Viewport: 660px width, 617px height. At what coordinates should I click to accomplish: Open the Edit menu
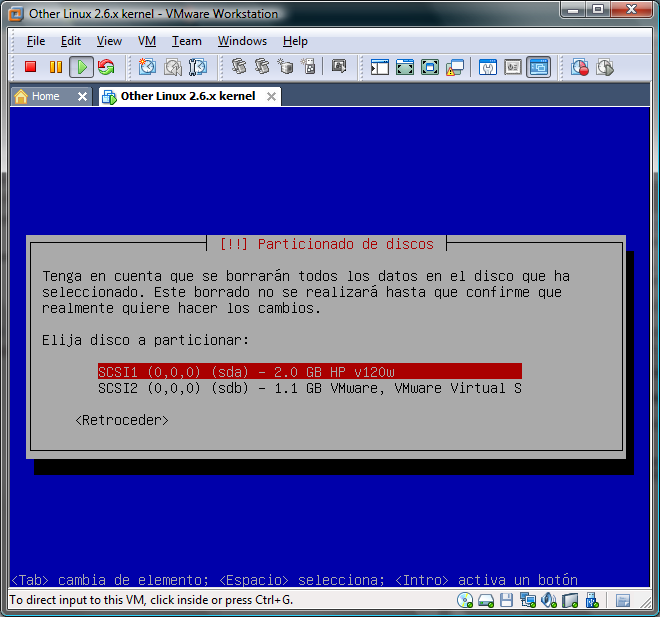click(70, 41)
